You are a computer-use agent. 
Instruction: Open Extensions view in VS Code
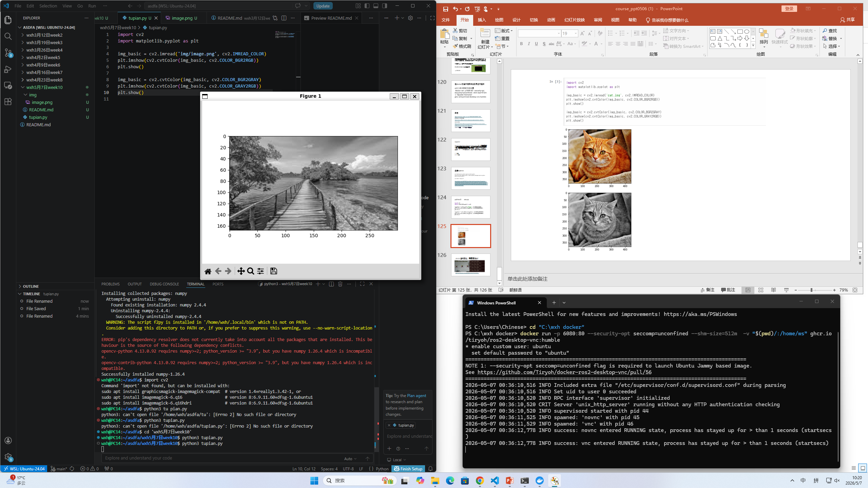(x=8, y=101)
